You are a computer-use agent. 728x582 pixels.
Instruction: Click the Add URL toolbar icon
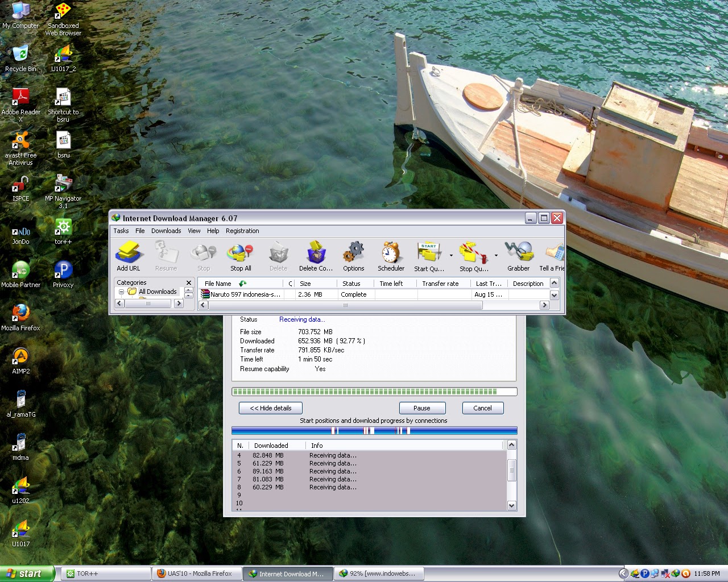(x=128, y=256)
